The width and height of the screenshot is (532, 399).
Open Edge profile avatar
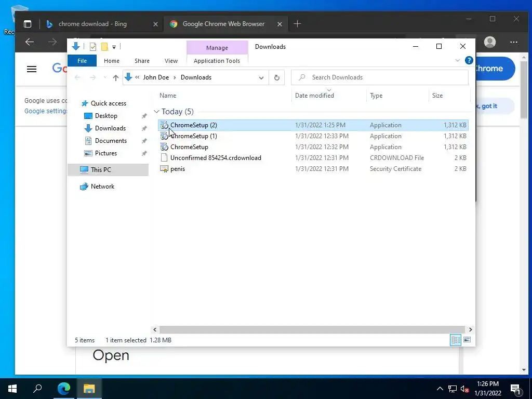click(x=490, y=42)
